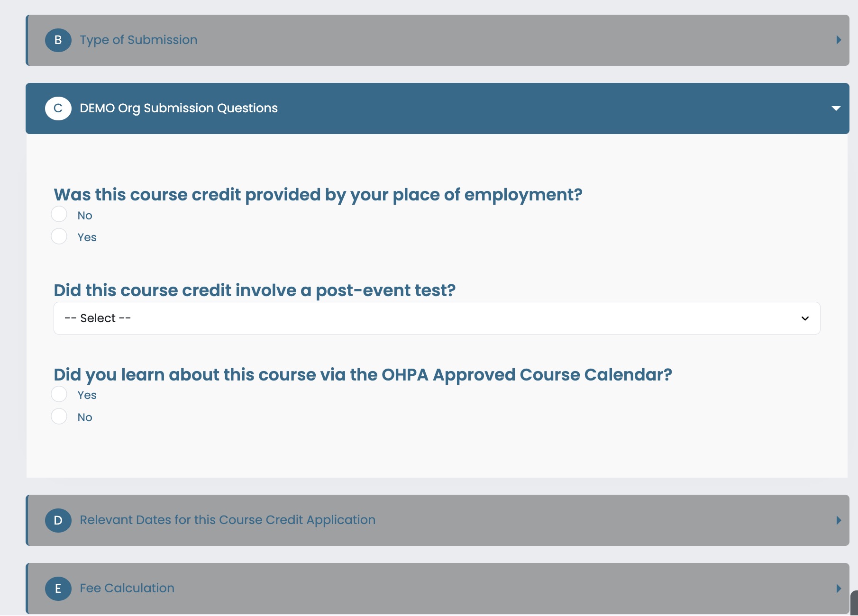This screenshot has height=616, width=858.
Task: Collapse DEMO Org Submission Questions via down arrow
Action: pos(836,109)
